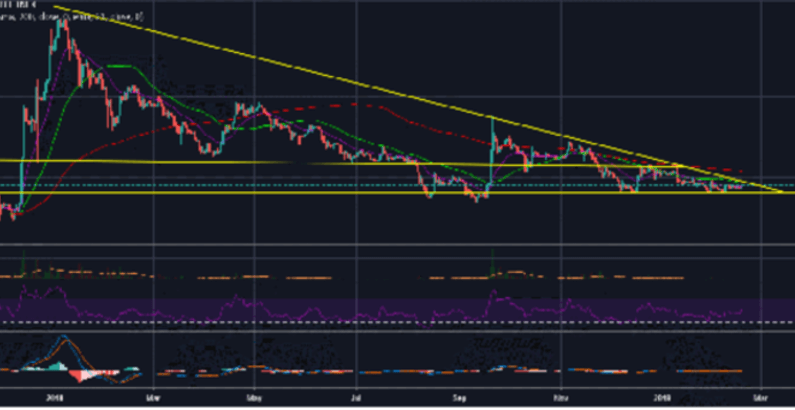
Task: Click the Jul label on the time axis
Action: tap(357, 395)
